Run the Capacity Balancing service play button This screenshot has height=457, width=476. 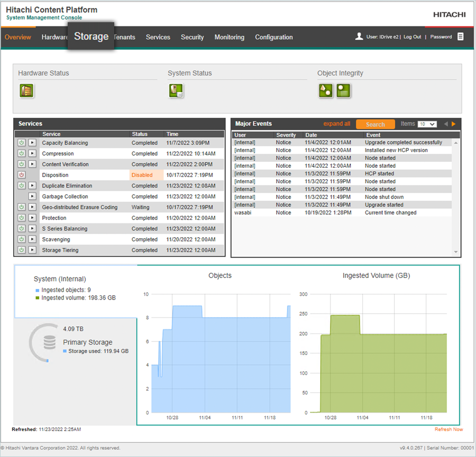pos(32,143)
